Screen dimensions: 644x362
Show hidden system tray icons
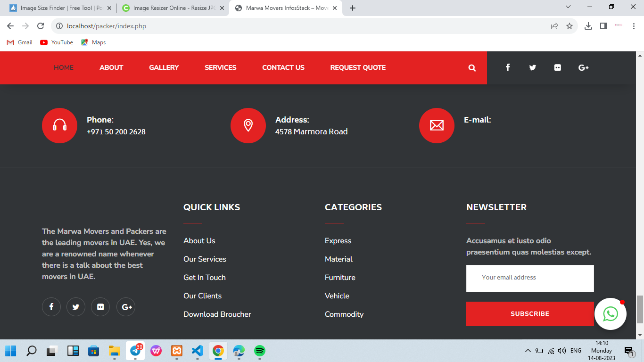[528, 351]
